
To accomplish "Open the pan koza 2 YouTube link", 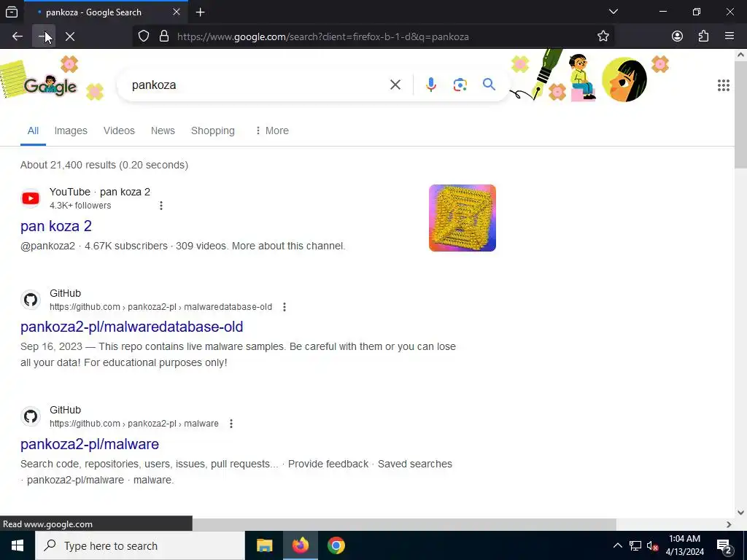I will click(56, 226).
